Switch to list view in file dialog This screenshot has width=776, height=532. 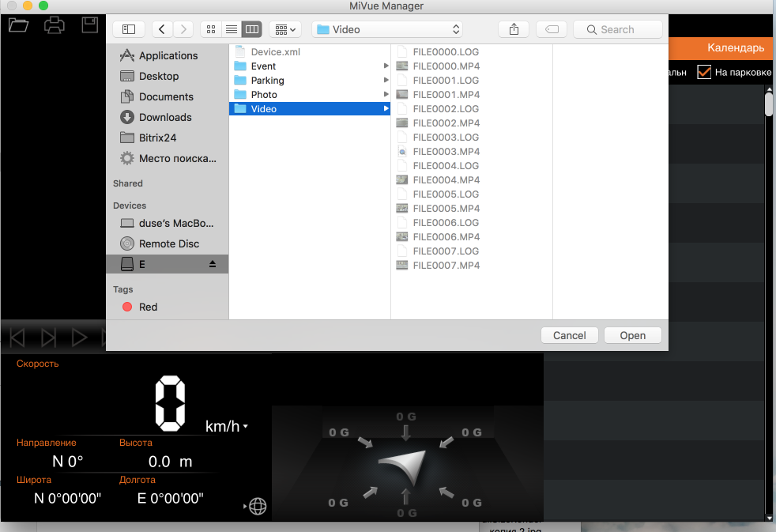[232, 29]
